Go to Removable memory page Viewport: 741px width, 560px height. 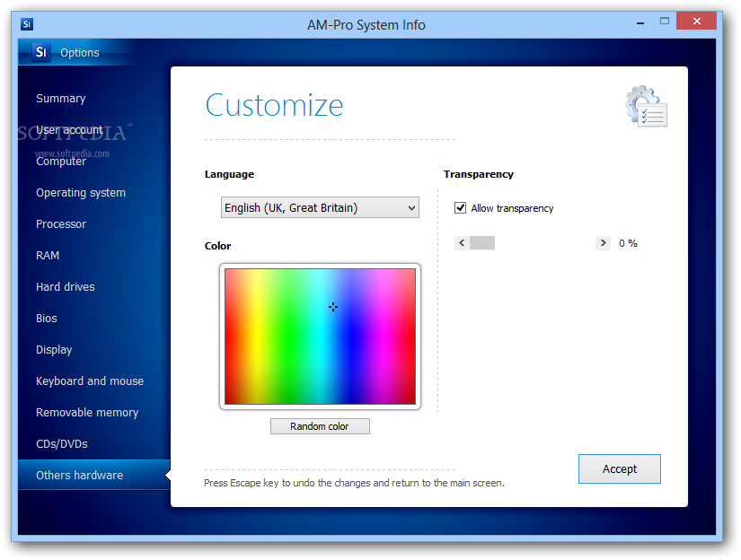[87, 413]
